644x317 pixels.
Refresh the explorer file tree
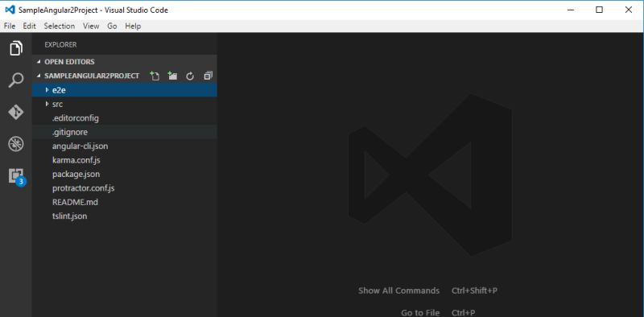tap(190, 76)
